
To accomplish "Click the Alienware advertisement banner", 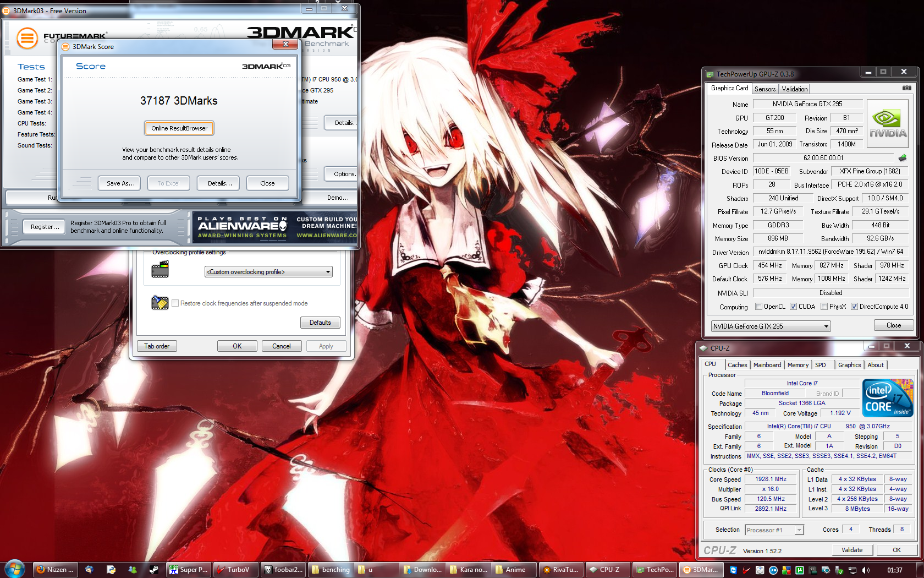I will (276, 227).
